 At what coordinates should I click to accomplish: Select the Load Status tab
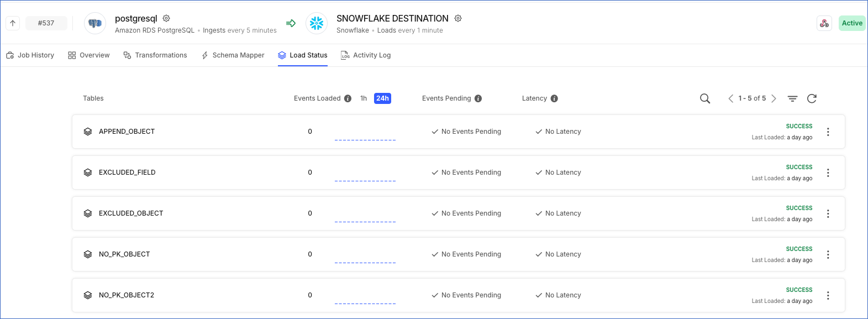[x=303, y=55]
